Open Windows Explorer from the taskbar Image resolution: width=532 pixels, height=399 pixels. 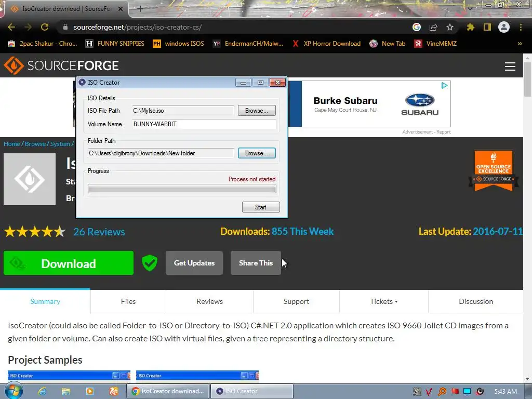[x=66, y=391]
